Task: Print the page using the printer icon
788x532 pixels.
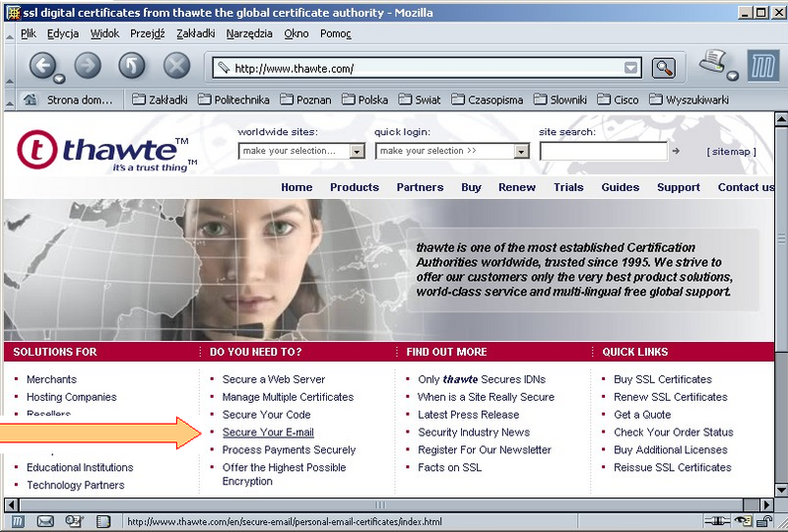Action: click(x=713, y=62)
